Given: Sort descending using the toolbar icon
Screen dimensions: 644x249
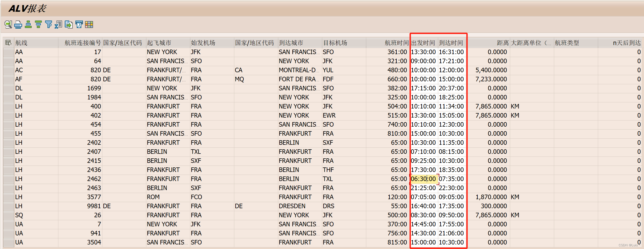Looking at the screenshot, I should click(38, 25).
